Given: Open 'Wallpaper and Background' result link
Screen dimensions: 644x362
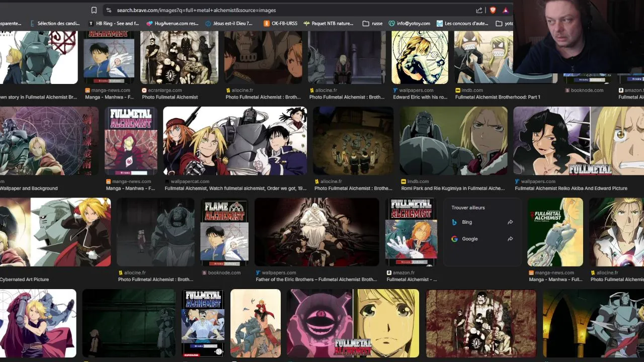Looking at the screenshot, I should click(x=29, y=189).
